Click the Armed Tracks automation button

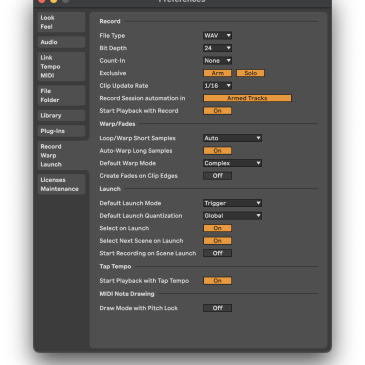point(247,98)
